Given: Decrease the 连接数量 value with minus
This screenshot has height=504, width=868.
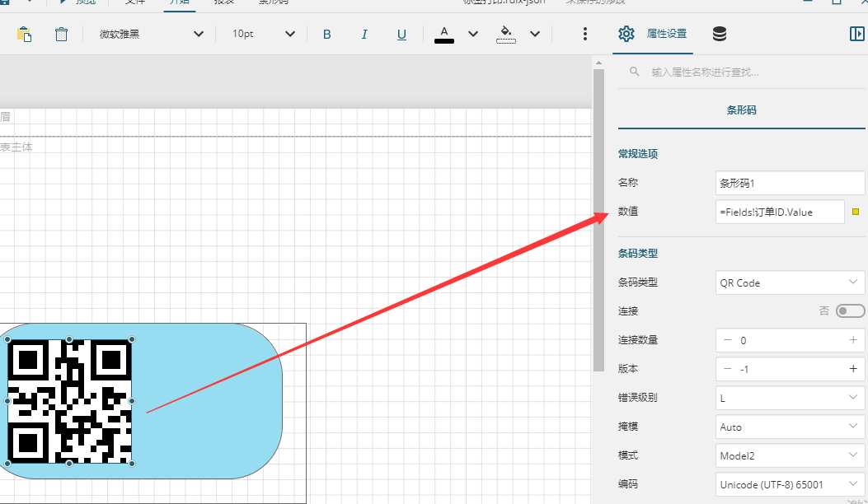Looking at the screenshot, I should point(727,340).
